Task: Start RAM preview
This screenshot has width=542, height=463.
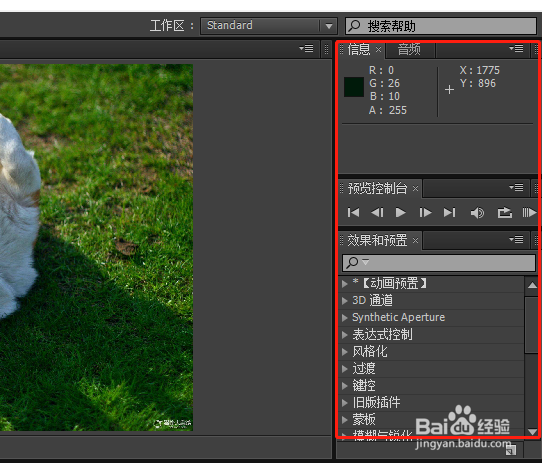Action: coord(529,212)
